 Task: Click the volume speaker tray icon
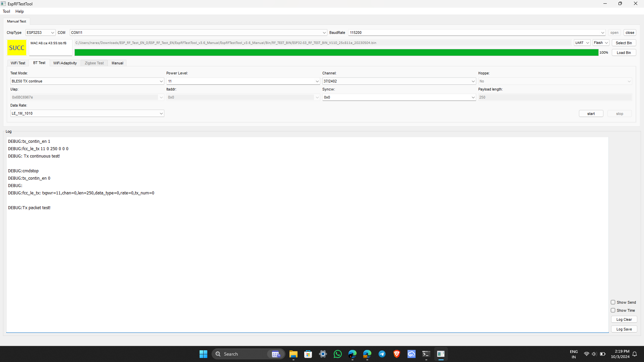click(x=594, y=354)
